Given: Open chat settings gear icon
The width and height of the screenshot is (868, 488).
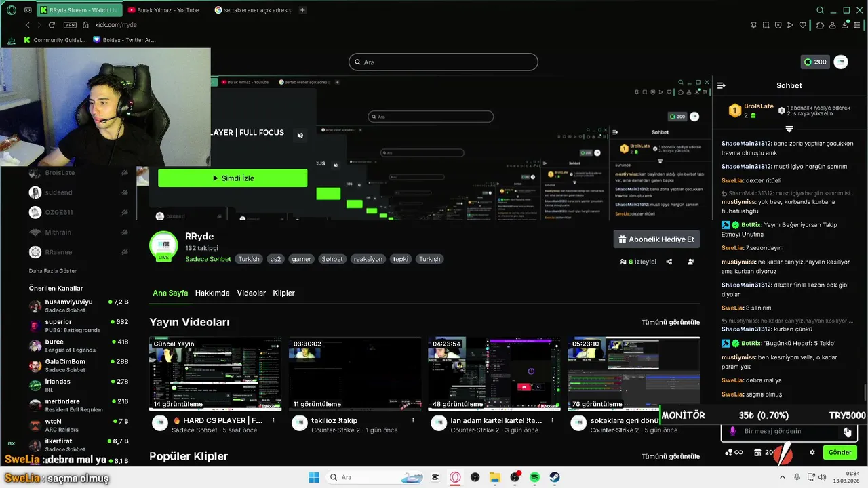Looking at the screenshot, I should [x=812, y=452].
